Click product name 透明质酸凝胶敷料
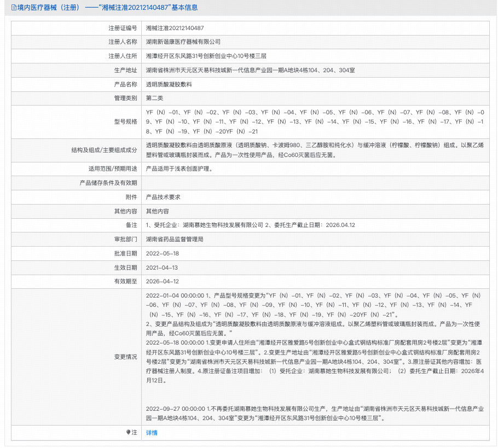498x448 pixels. tap(168, 84)
